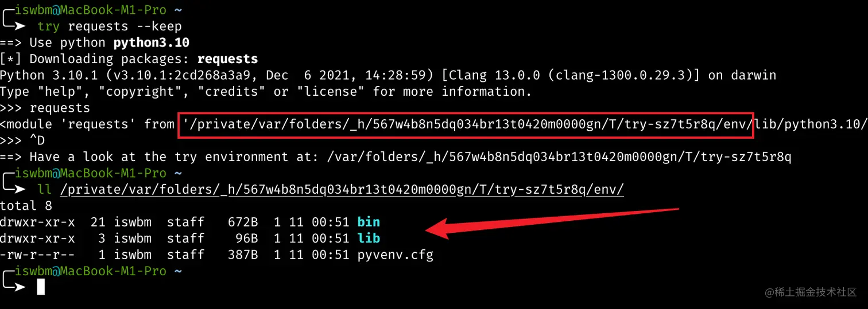Click the bold 'python3.10' text

click(152, 42)
